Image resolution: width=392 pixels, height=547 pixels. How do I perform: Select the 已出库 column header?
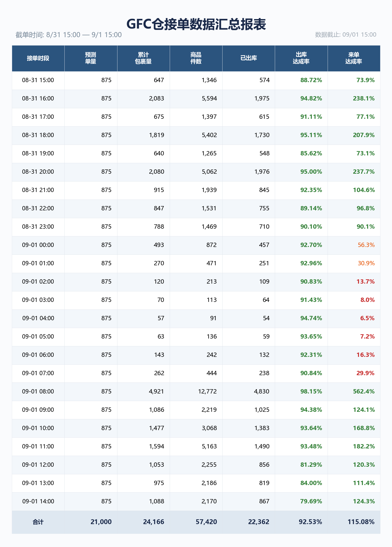[x=248, y=58]
